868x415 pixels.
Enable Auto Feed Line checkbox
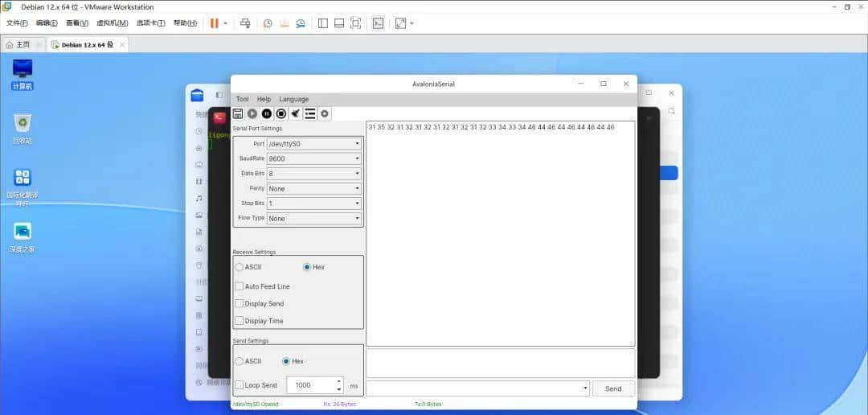(262, 286)
